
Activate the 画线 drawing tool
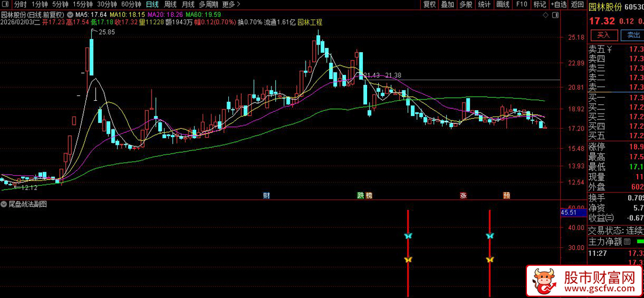(x=503, y=5)
